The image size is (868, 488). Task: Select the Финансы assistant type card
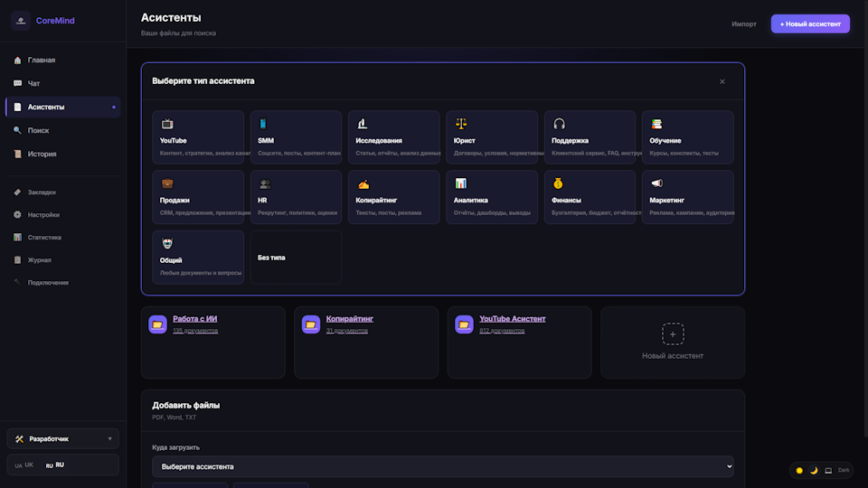click(x=590, y=197)
